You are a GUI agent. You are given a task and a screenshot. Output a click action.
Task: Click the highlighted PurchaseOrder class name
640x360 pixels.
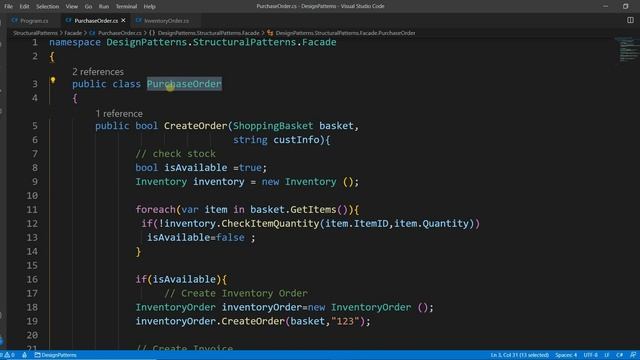pos(184,84)
